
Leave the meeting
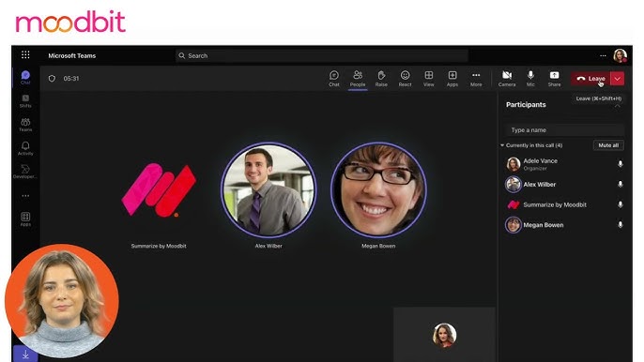(590, 79)
